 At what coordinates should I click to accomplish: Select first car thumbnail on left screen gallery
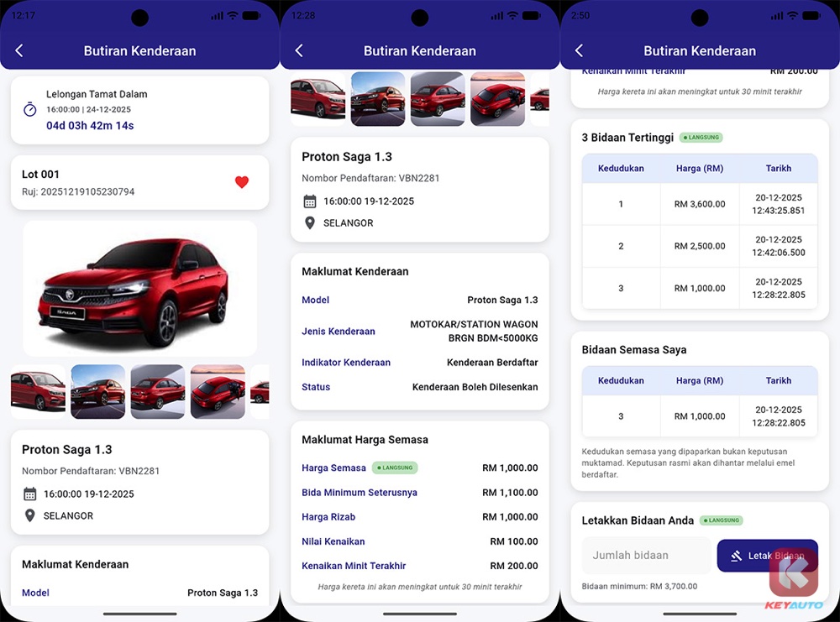pyautogui.click(x=38, y=392)
